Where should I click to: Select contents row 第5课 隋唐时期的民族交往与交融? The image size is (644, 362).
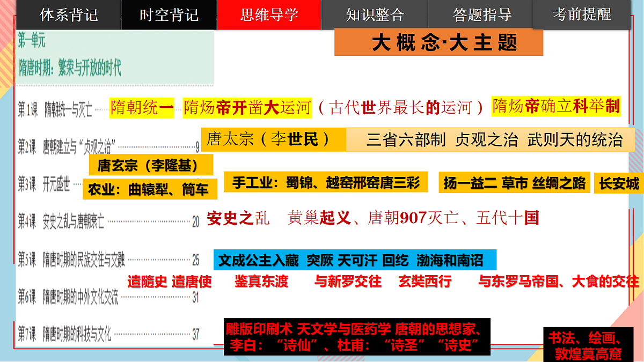[109, 261]
